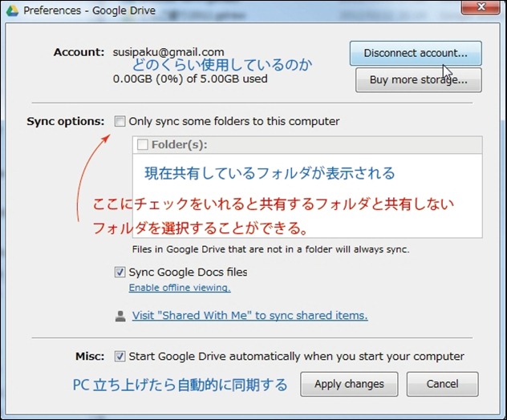Click the susipaku@gmail.com account text
507x420 pixels.
click(x=168, y=52)
